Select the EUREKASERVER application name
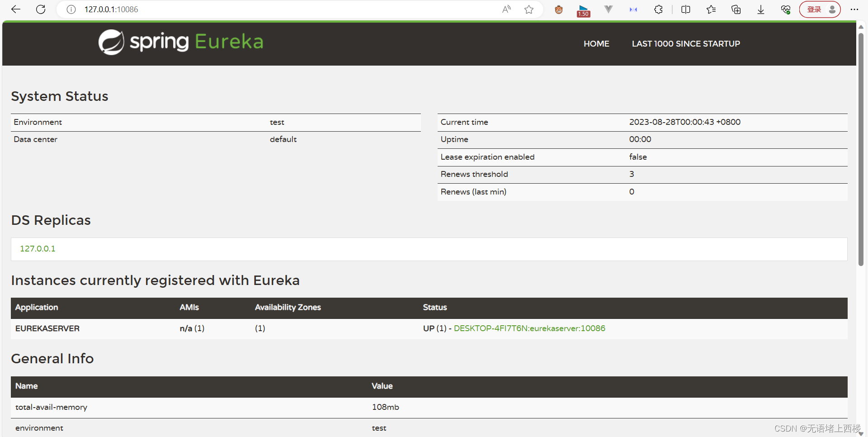Image resolution: width=868 pixels, height=437 pixels. pos(47,328)
